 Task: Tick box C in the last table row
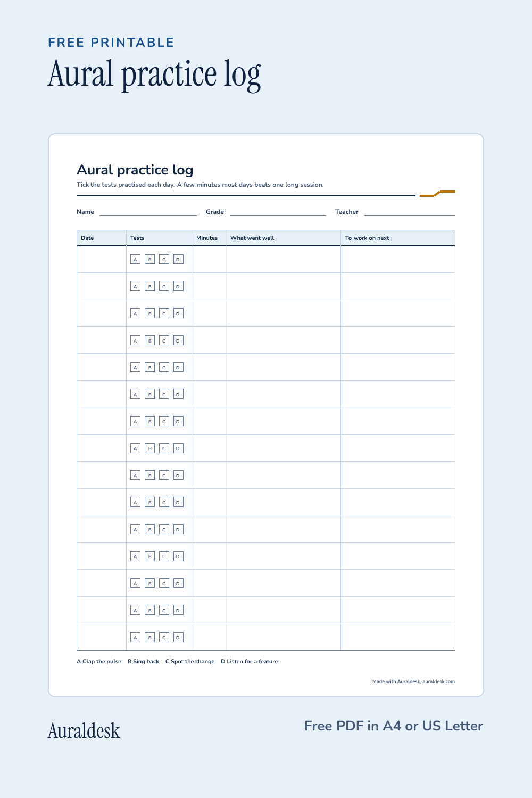pos(164,637)
